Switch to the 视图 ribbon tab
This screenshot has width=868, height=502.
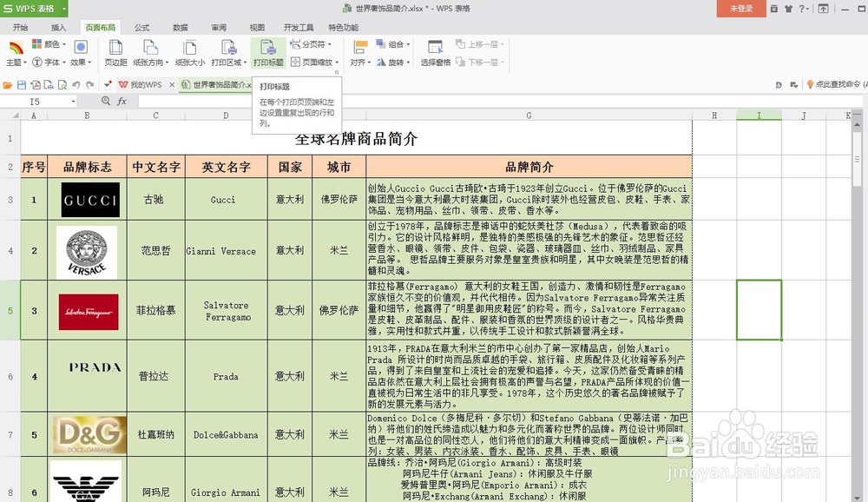tap(257, 27)
